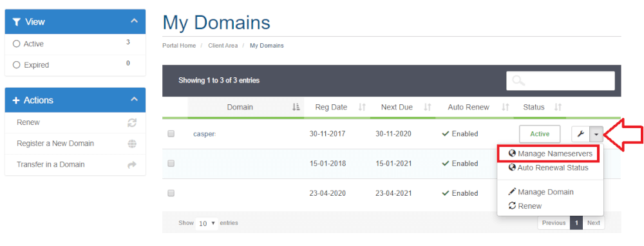
Task: Tick the checkbox for the 15-01-2018 row
Action: (x=171, y=164)
